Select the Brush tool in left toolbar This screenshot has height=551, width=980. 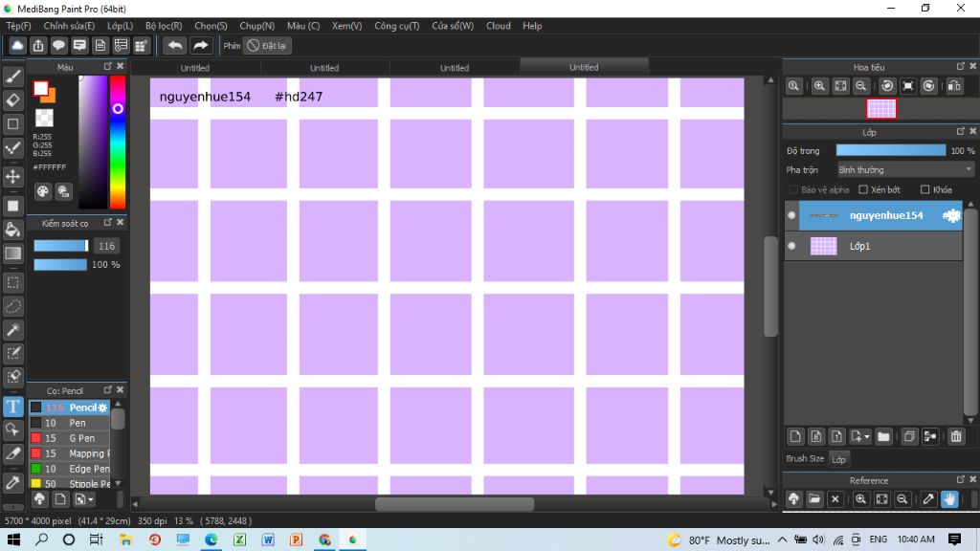[x=13, y=77]
